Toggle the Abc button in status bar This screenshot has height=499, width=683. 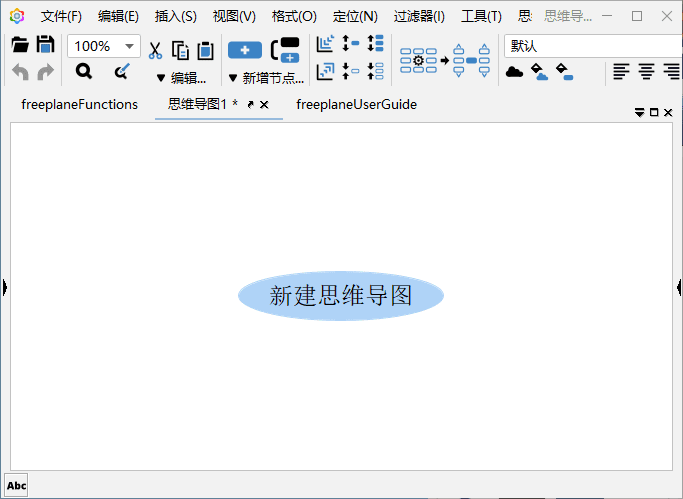pos(17,486)
